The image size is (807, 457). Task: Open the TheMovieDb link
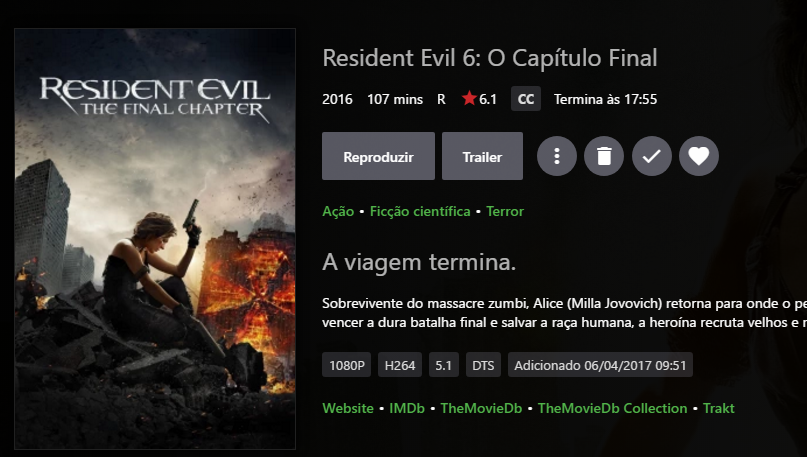coord(481,408)
